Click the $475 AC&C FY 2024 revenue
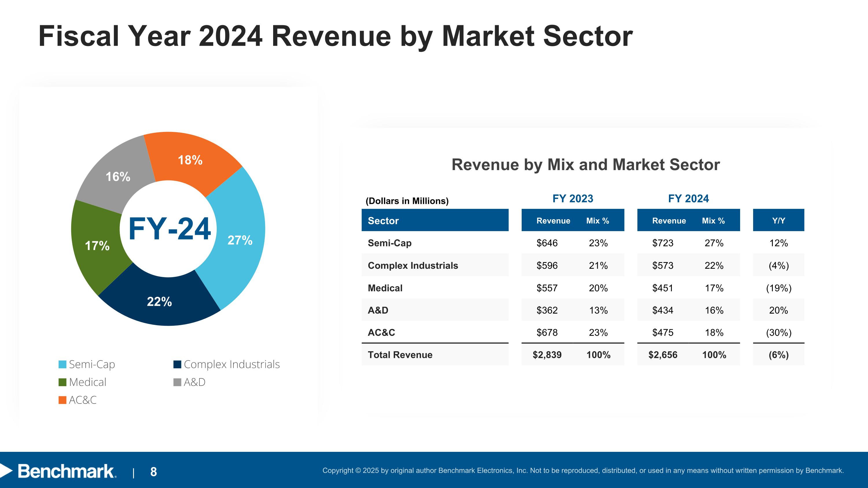The image size is (868, 488). point(663,333)
